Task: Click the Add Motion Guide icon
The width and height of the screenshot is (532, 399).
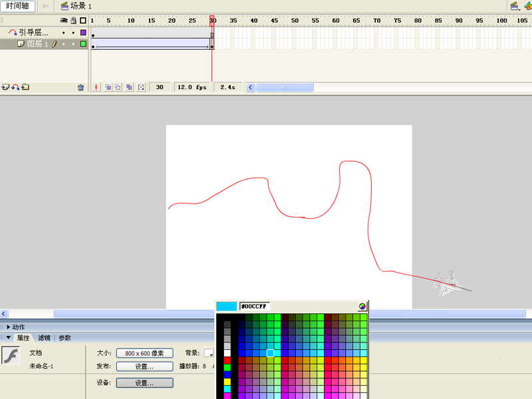Action: 15,87
